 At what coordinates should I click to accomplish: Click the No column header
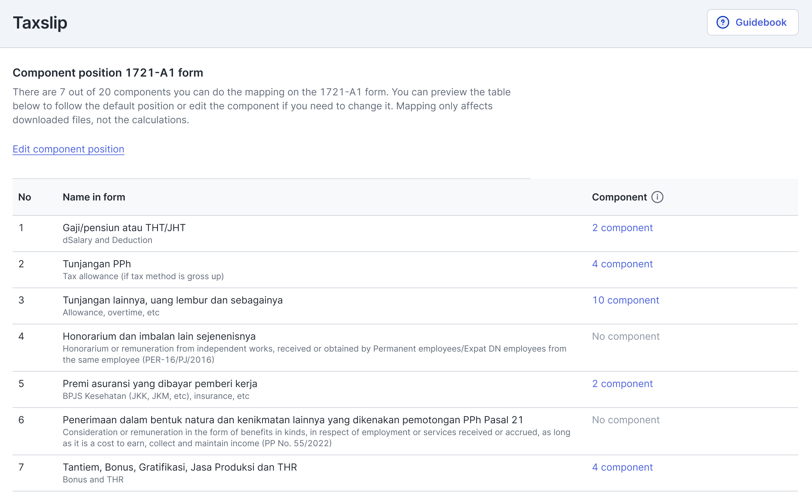pos(24,197)
